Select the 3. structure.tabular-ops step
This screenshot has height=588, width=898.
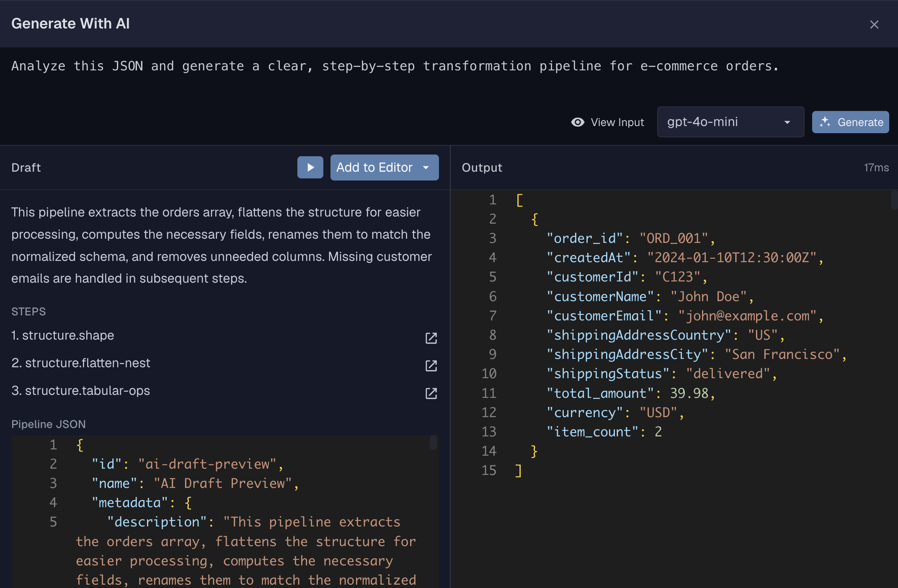click(81, 391)
